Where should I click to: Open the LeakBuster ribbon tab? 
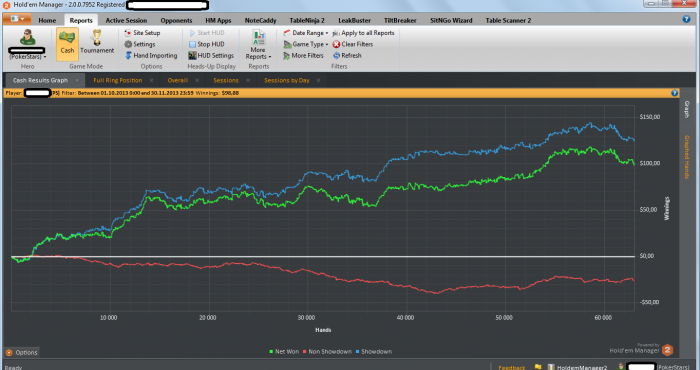[x=354, y=21]
